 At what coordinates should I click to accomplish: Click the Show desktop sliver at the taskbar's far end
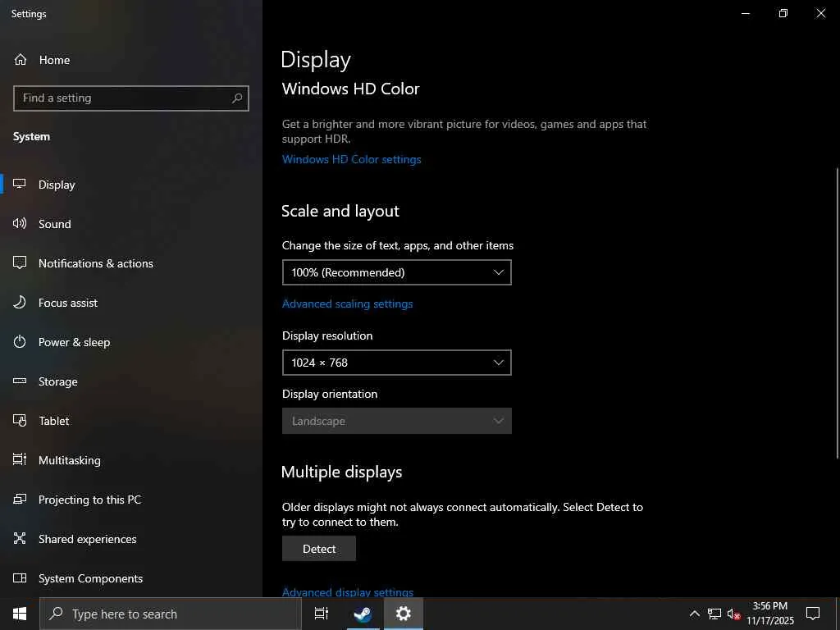click(x=838, y=614)
